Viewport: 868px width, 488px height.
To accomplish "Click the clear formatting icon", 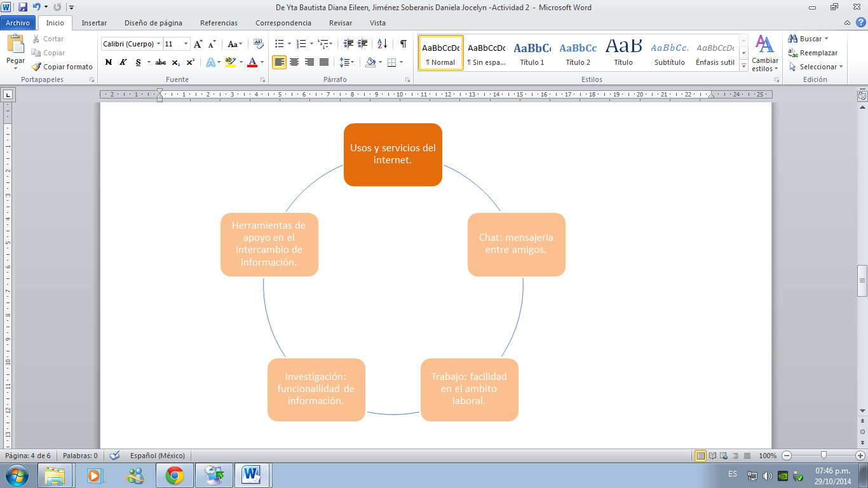I will (258, 44).
